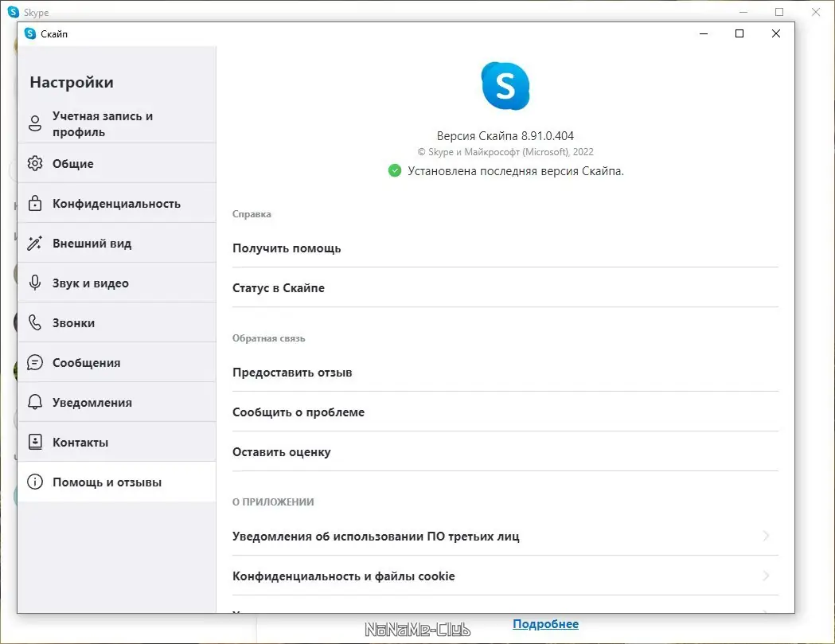Viewport: 835px width, 644px height.
Task: Open Статус в Скайпе
Action: click(x=505, y=287)
